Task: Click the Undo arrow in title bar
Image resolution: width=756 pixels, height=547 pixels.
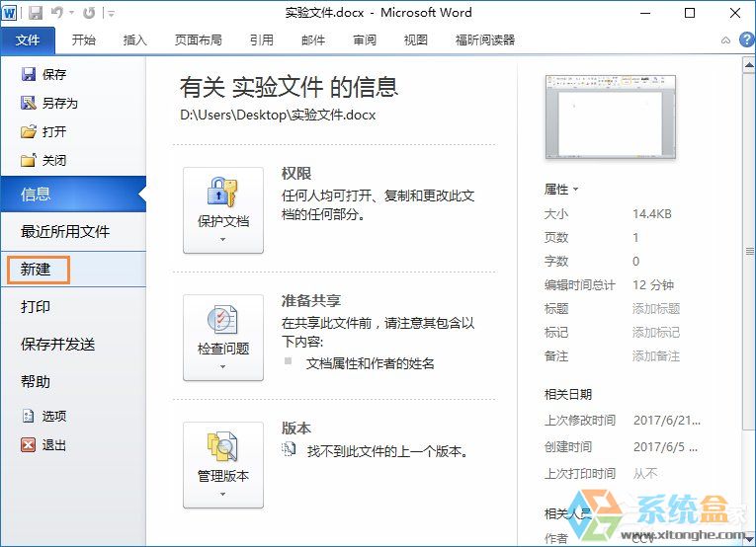Action: point(57,13)
